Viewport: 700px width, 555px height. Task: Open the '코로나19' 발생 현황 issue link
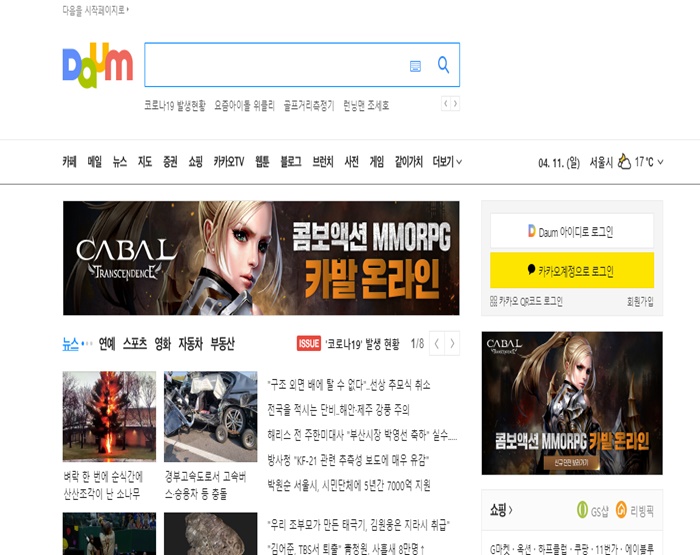(x=362, y=344)
